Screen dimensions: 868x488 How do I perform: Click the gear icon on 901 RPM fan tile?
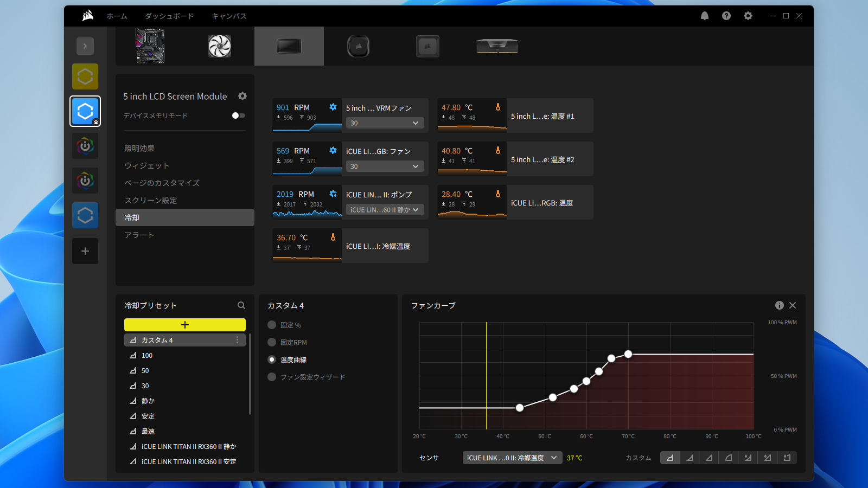[x=333, y=107]
